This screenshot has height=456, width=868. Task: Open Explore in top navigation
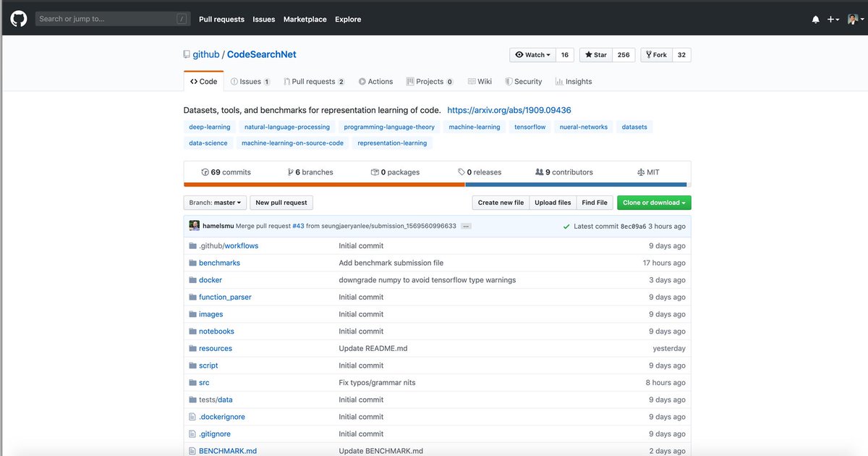(348, 20)
